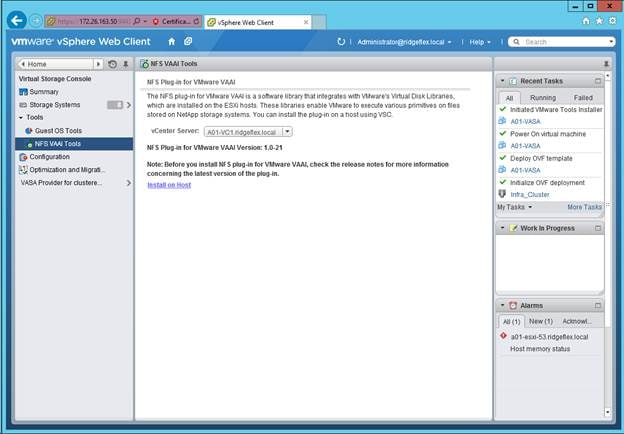Screen dimensions: 624x434
Task: Click the Storage Systems count badge
Action: pos(115,105)
